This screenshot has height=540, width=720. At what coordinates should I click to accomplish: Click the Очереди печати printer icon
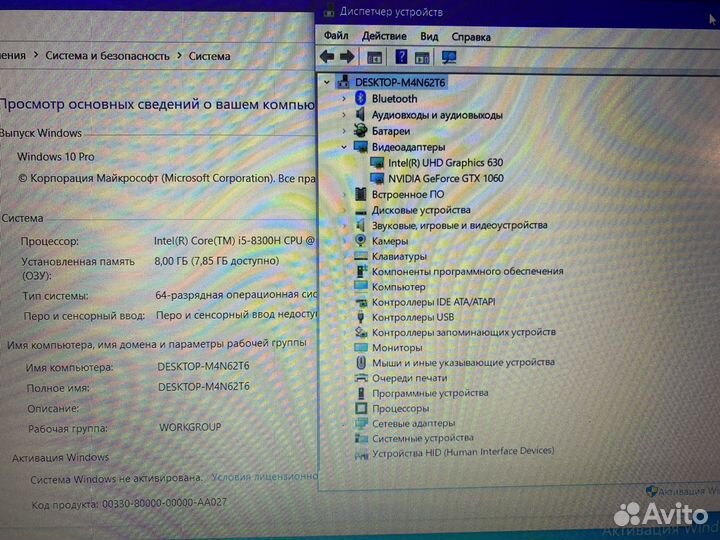[x=361, y=378]
